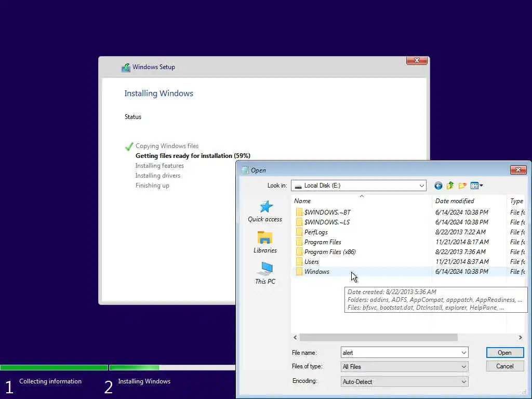Close the Windows Setup window

(417, 60)
